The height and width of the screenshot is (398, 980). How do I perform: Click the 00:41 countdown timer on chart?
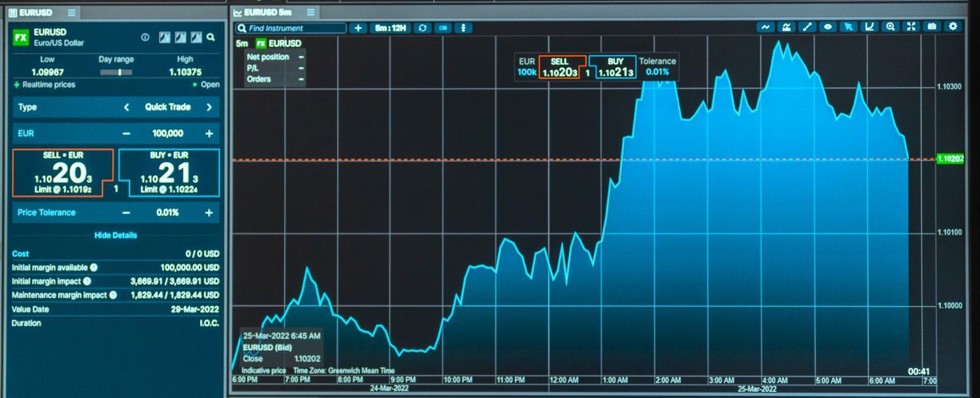(919, 371)
